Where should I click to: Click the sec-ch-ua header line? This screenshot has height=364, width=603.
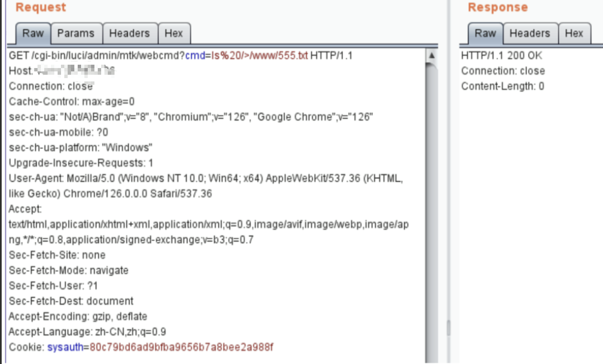(x=191, y=117)
